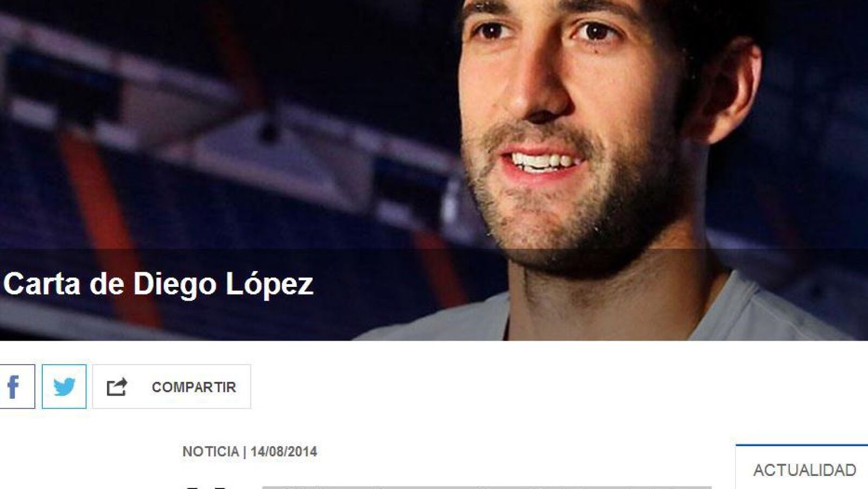Switch to the ACTUALIDAD tab
The width and height of the screenshot is (868, 489).
pos(804,470)
